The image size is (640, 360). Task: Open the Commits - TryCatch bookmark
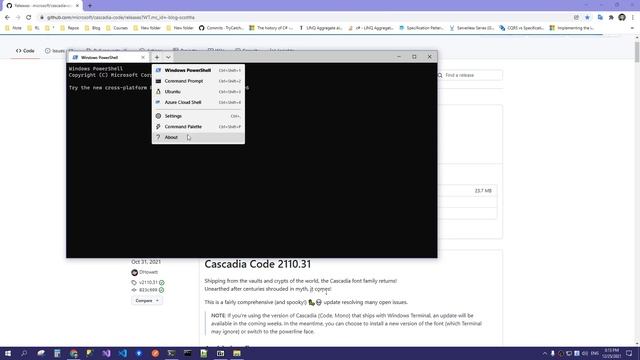tap(221, 28)
